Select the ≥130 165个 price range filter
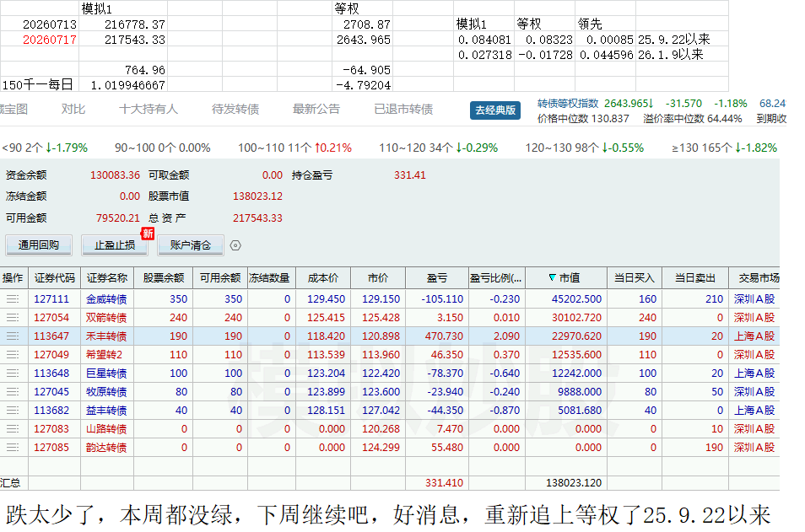The height and width of the screenshot is (532, 805). point(724,148)
